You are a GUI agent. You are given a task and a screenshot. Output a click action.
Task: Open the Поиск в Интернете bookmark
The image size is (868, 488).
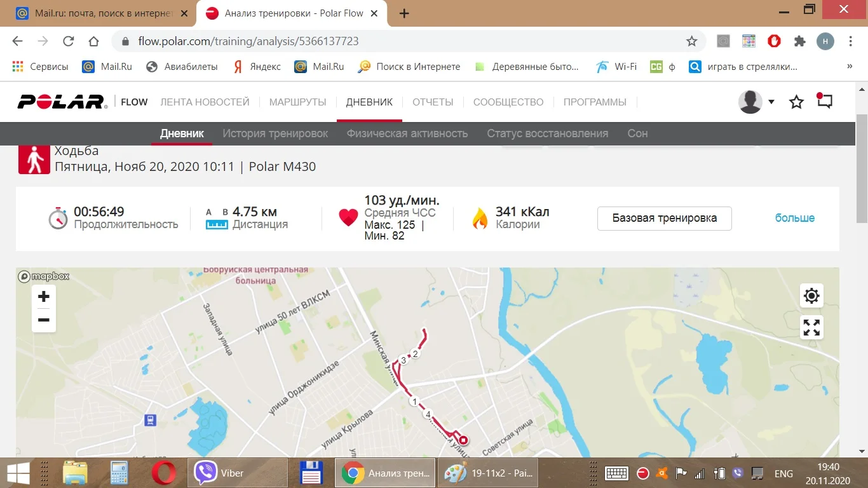(x=409, y=66)
